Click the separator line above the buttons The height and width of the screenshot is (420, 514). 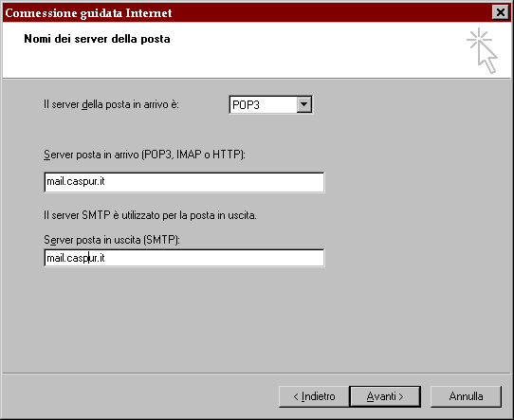256,373
